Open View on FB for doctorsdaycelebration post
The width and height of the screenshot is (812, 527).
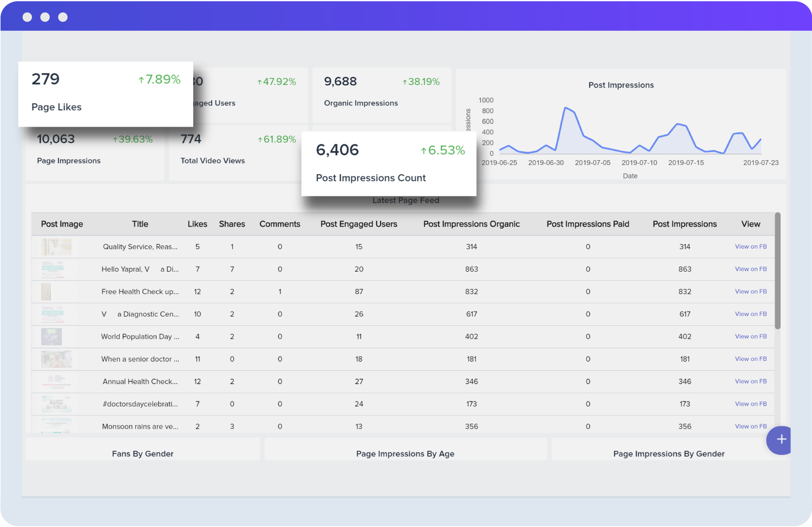(x=751, y=404)
